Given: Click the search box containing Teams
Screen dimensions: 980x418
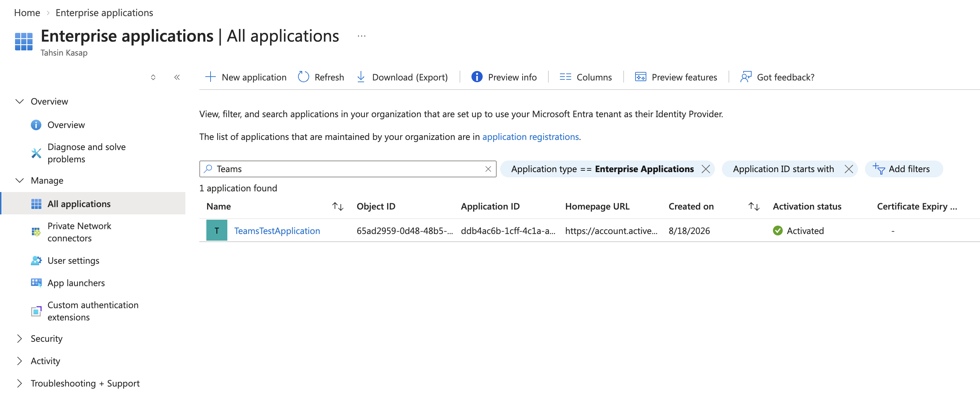Looking at the screenshot, I should point(347,169).
